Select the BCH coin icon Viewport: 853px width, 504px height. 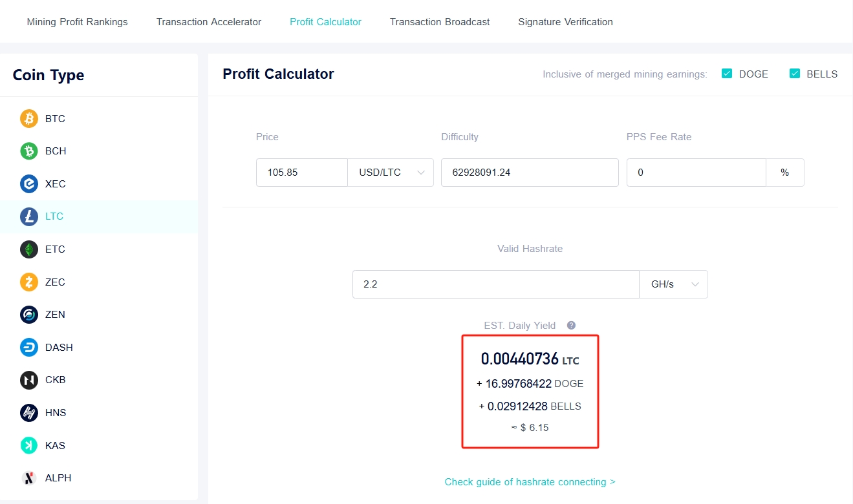(28, 151)
